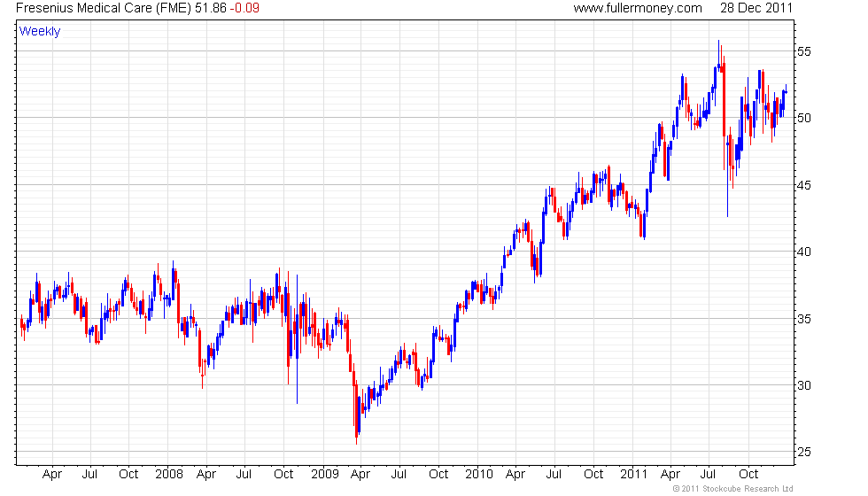The image size is (868, 496).
Task: Click the 35 price axis label
Action: [804, 319]
